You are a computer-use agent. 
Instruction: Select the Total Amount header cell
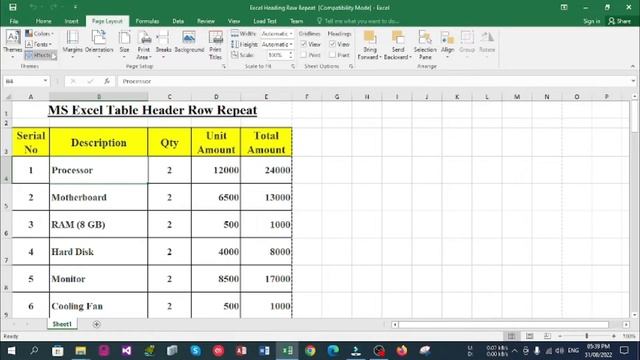pos(266,142)
